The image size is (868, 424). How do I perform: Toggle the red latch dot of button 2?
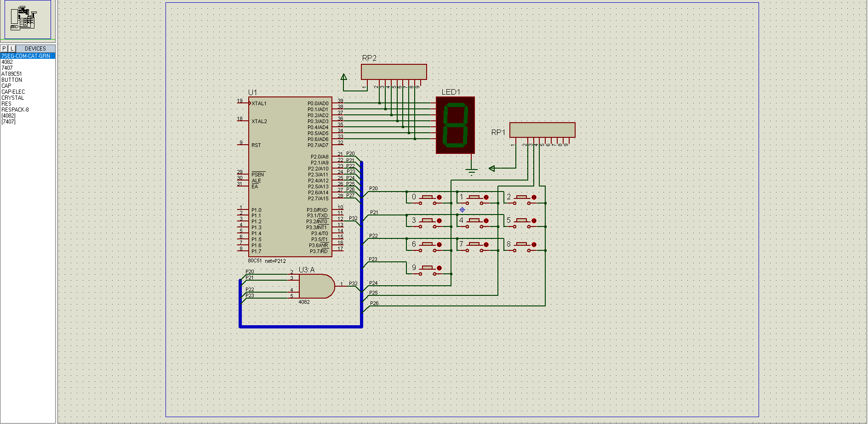(x=534, y=197)
